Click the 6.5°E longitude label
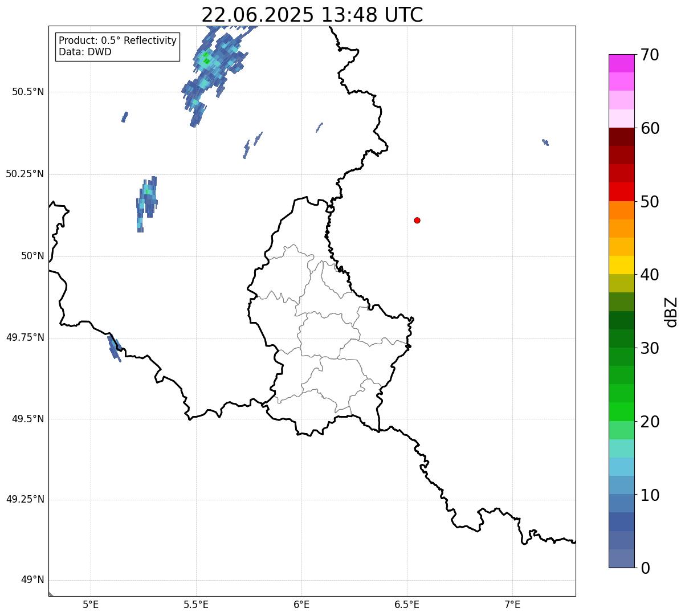 click(407, 604)
